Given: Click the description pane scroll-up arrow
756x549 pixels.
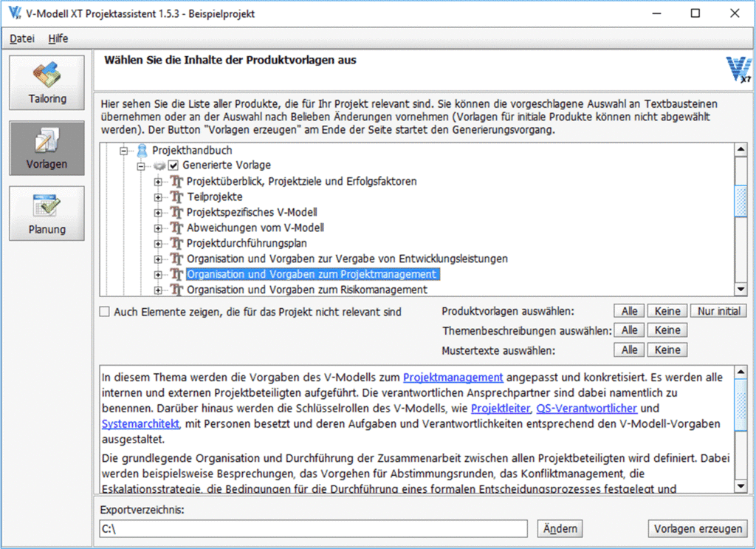Looking at the screenshot, I should [x=740, y=372].
